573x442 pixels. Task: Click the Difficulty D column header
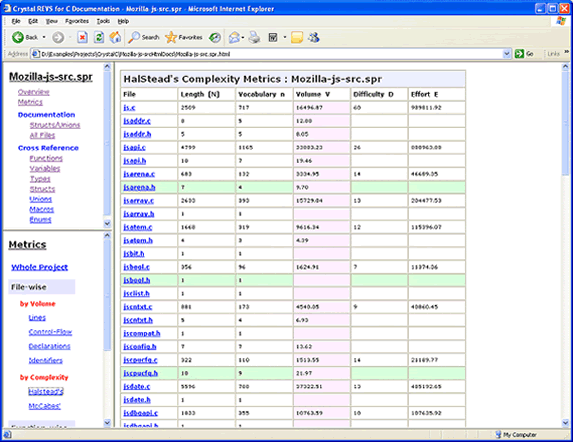coord(373,94)
